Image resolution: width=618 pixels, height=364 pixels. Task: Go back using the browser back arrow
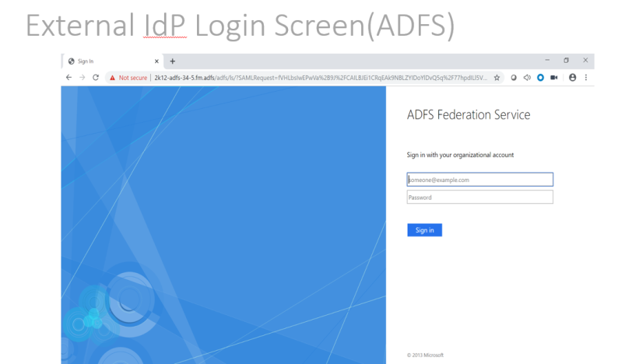pos(69,78)
